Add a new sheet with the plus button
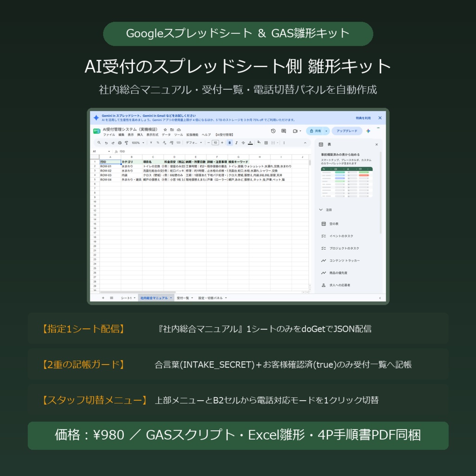Viewport: 476px width, 476px height. point(103,298)
